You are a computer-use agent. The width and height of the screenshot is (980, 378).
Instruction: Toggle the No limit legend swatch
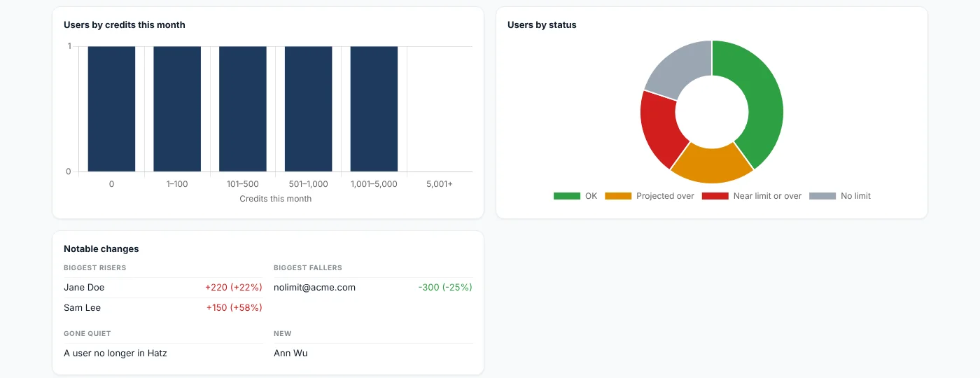tap(822, 196)
